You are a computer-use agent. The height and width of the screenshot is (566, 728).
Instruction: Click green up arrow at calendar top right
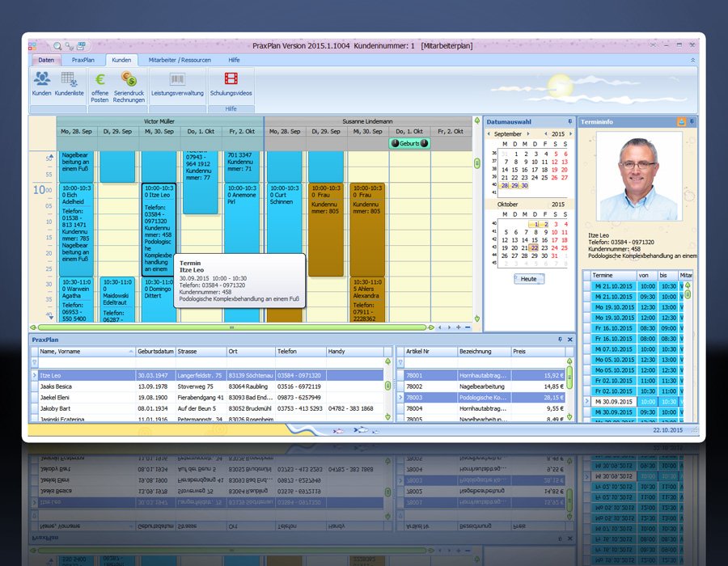[x=476, y=120]
